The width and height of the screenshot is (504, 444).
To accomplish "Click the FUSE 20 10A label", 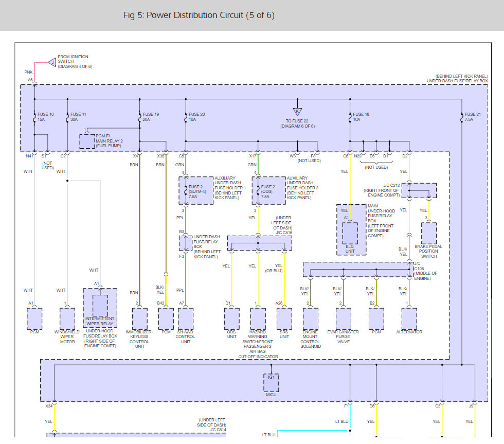I will [196, 117].
